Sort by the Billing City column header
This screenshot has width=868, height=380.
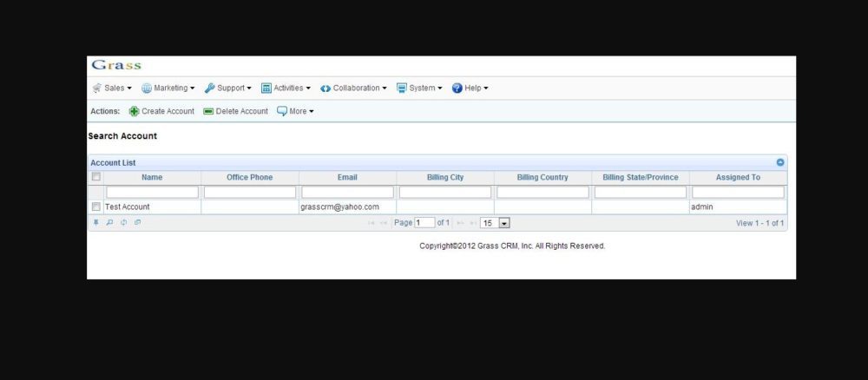coord(444,177)
